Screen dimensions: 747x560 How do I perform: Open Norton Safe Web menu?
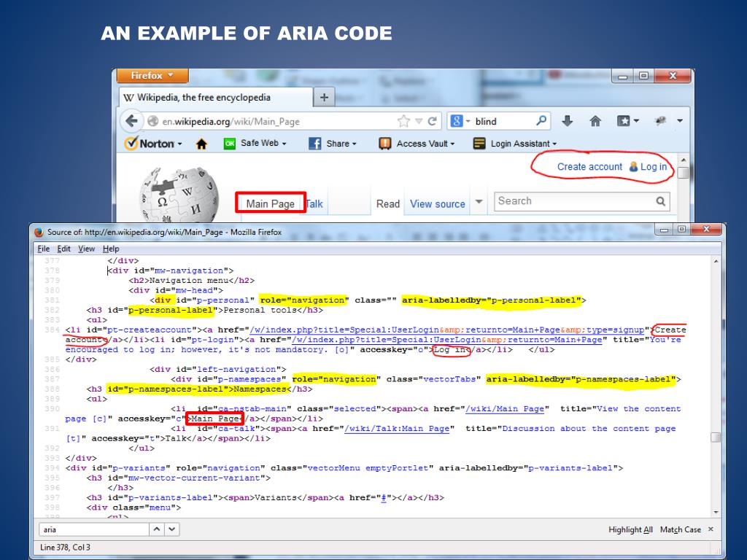(255, 144)
